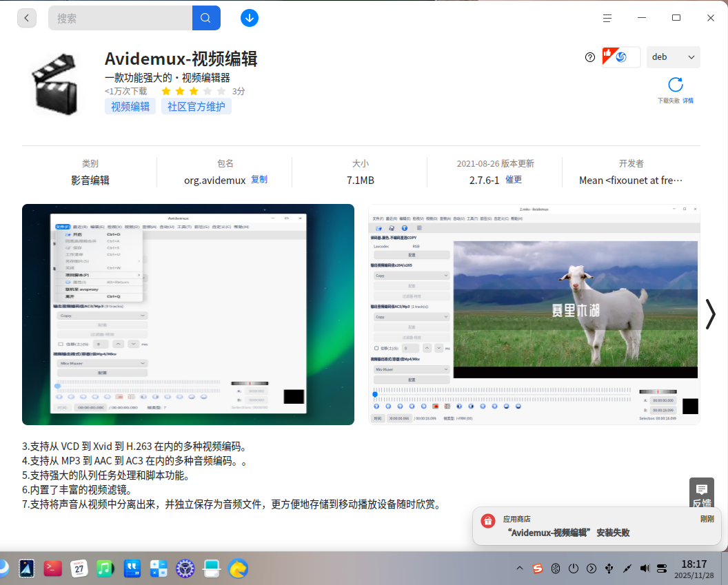Open the 详情 link for download failure
Viewport: 728px width, 585px height.
(687, 101)
